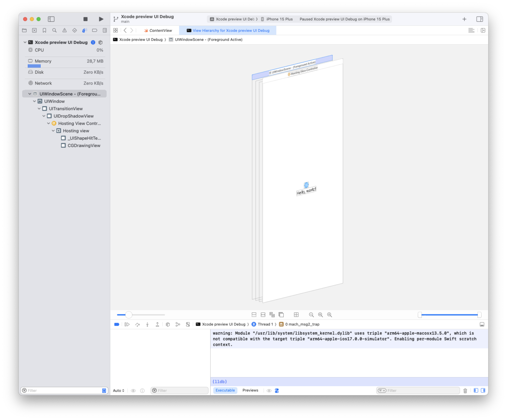Zoom in the hierarchy canvas
Screen dimensions: 507x420
(330, 315)
